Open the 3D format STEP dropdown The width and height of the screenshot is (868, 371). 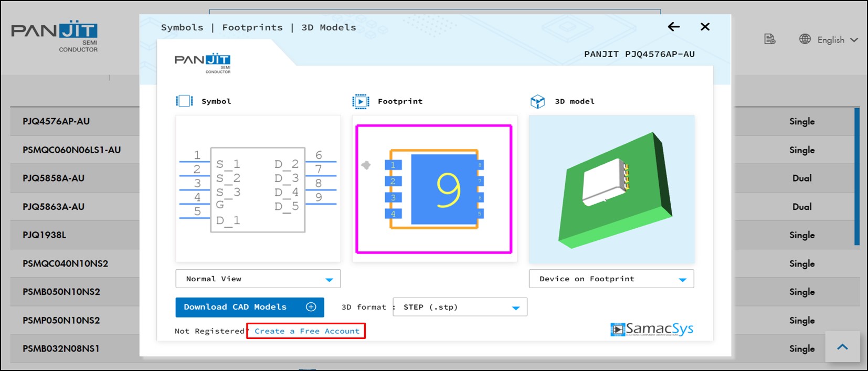(460, 307)
